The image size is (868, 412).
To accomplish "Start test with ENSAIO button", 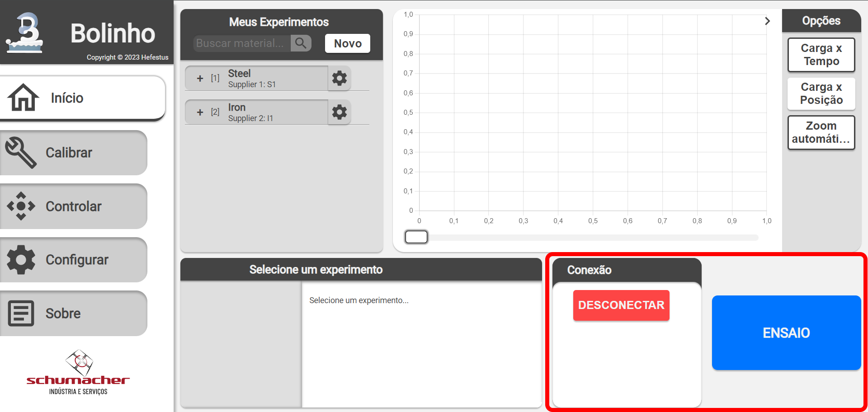I will 786,333.
